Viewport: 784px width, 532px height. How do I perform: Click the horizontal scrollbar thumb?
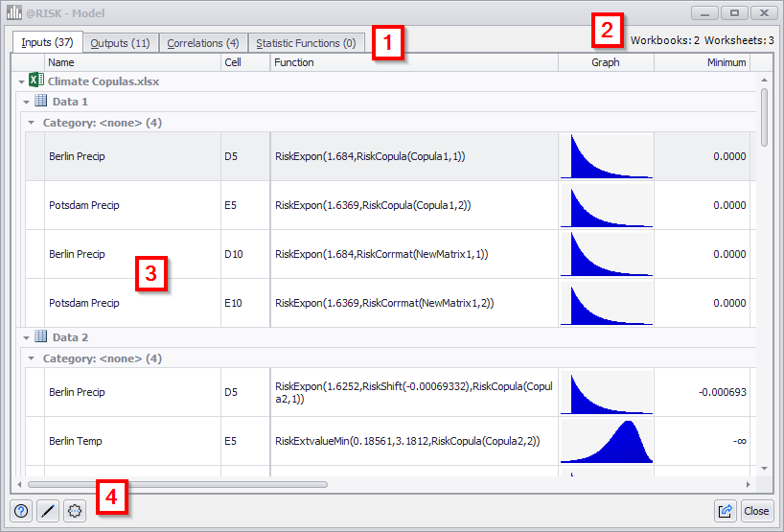point(177,484)
